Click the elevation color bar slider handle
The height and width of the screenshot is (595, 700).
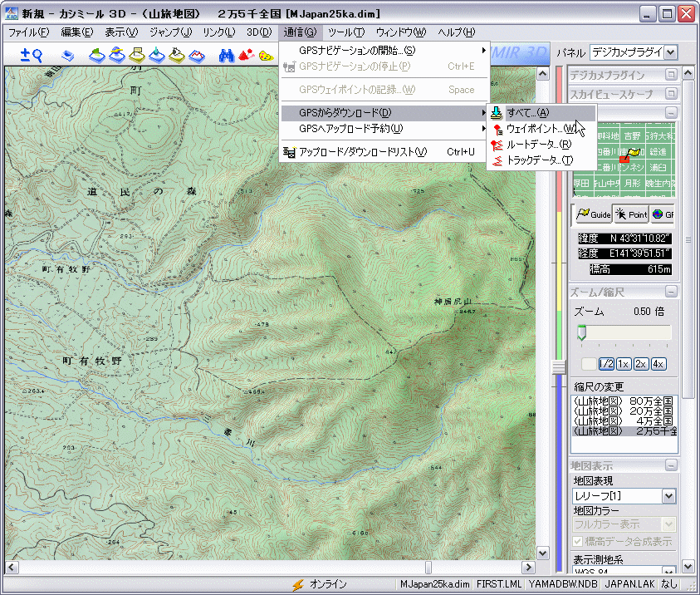coord(559,367)
